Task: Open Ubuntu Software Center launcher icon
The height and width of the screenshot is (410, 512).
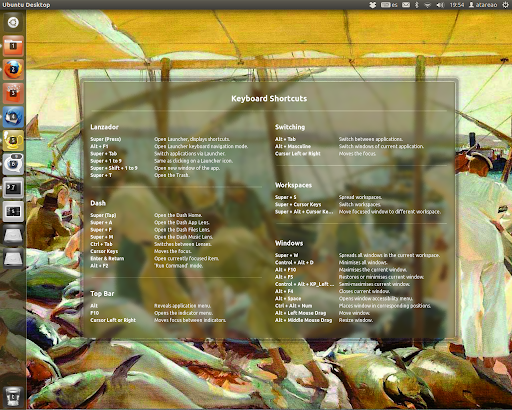Action: point(13,93)
